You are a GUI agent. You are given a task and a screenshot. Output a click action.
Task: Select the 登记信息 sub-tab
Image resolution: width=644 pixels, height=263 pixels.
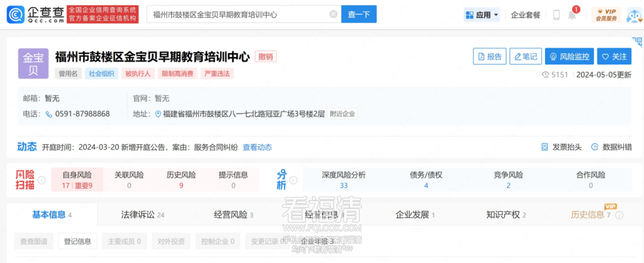point(77,242)
